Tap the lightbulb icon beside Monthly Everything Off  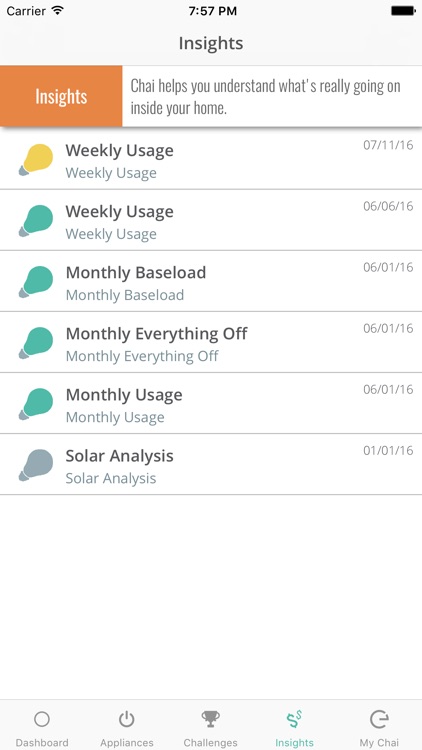click(36, 343)
